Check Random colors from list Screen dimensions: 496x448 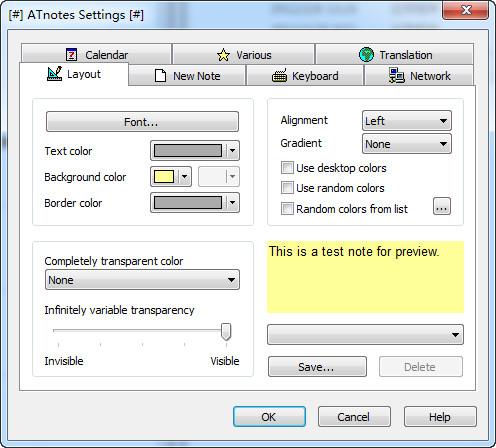[x=287, y=209]
